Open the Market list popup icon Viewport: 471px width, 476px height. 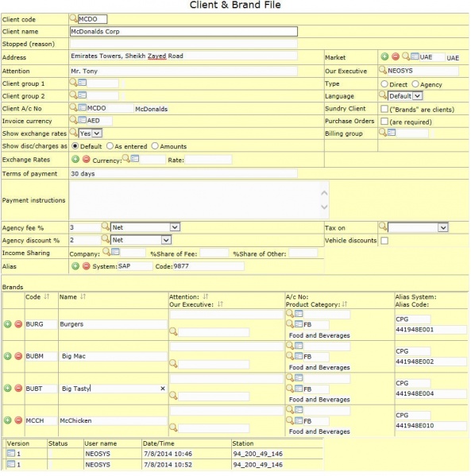coord(415,56)
